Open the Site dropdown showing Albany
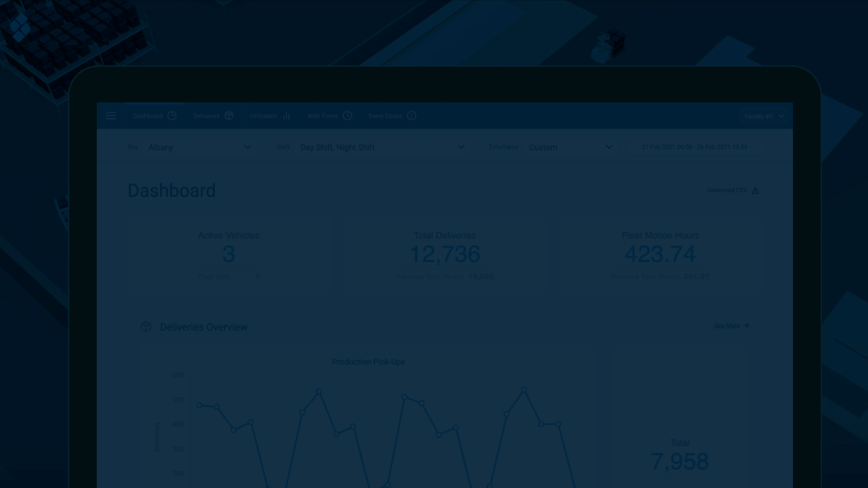The image size is (868, 488). [x=199, y=147]
